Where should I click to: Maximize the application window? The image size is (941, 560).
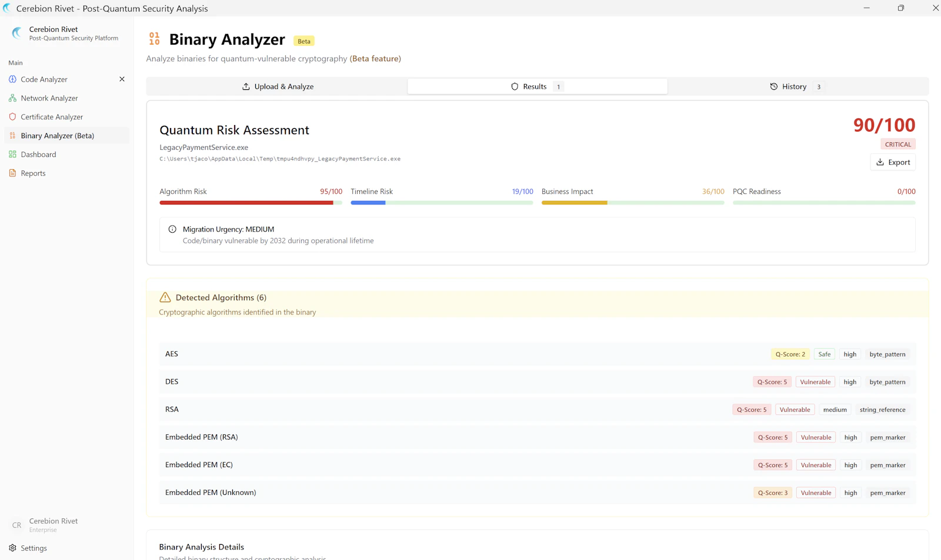click(900, 8)
